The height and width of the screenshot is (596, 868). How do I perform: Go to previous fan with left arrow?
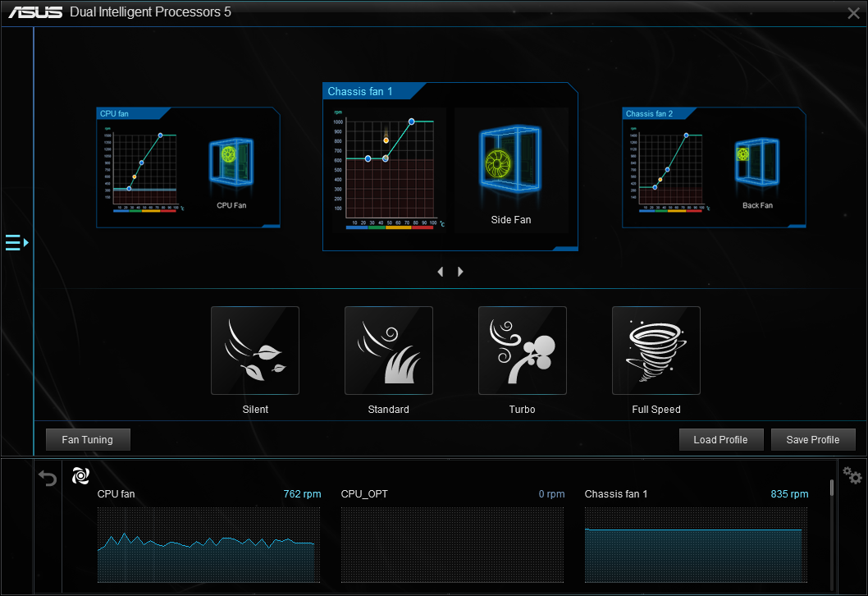tap(441, 272)
